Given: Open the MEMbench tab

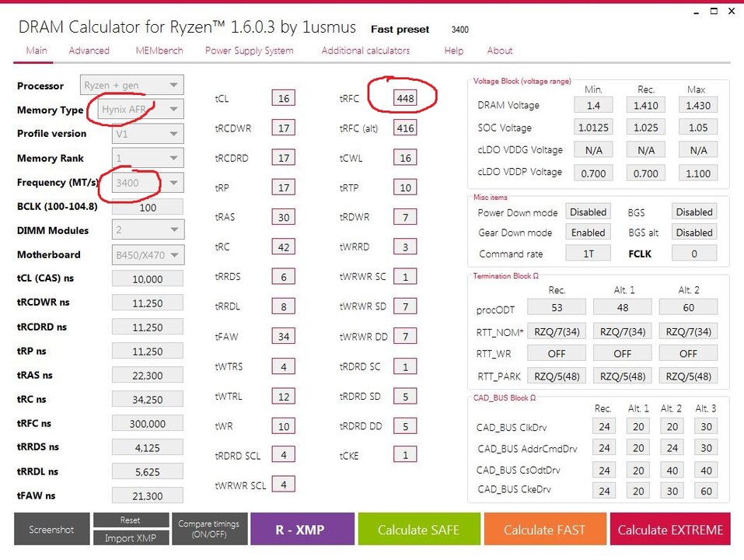Looking at the screenshot, I should (159, 51).
